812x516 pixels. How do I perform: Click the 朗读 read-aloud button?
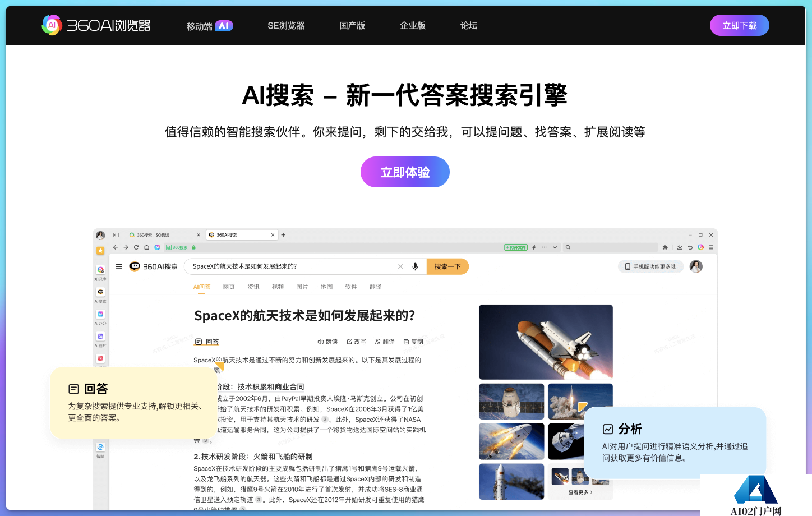point(327,342)
